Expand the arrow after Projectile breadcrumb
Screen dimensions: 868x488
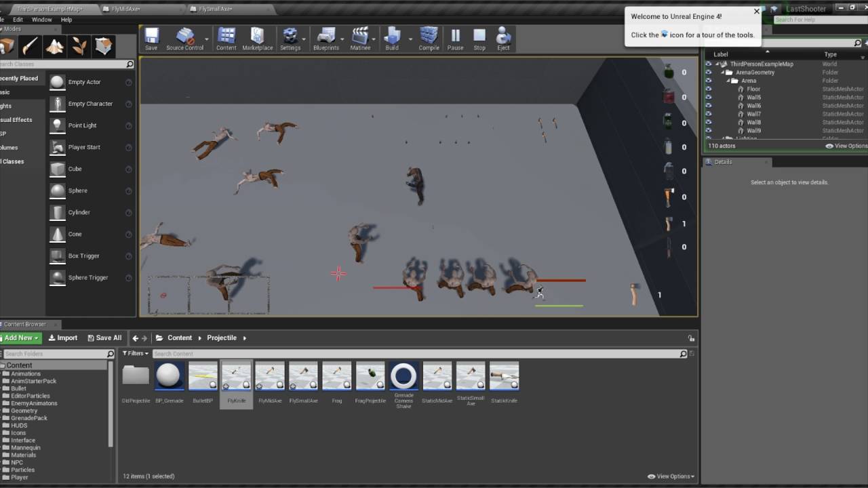pos(245,338)
